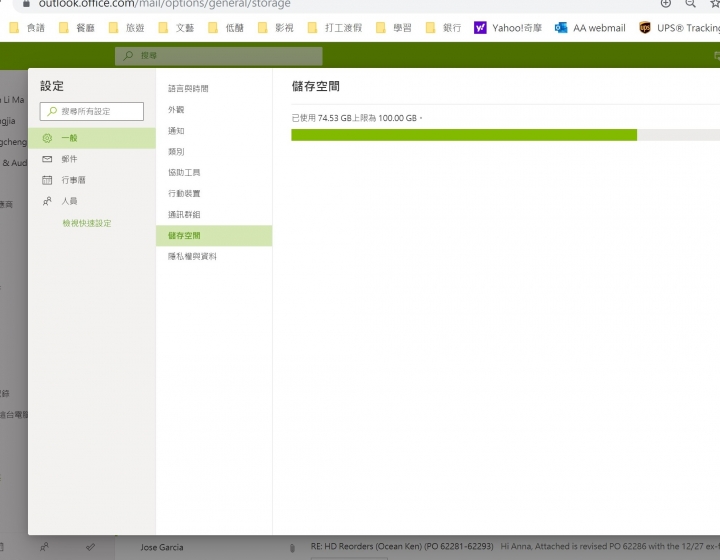This screenshot has height=560, width=720.
Task: Open RE: HD Reorders email subject
Action: [402, 546]
